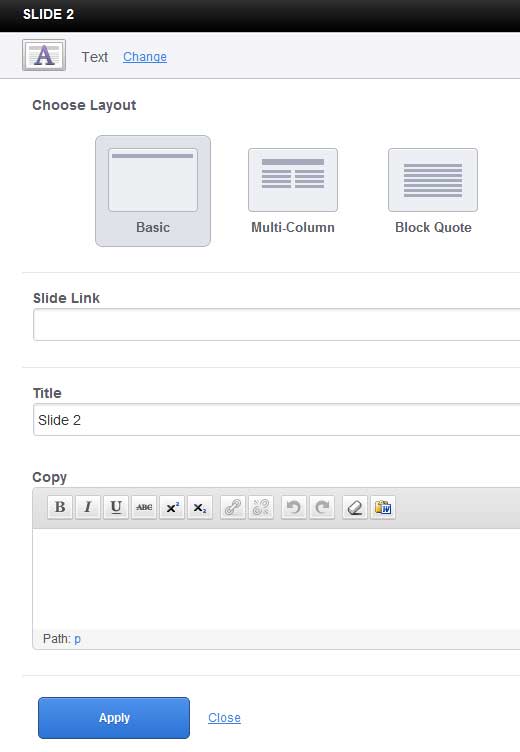520x752 pixels.
Task: Click the Title field containing Slide 2
Action: (276, 420)
